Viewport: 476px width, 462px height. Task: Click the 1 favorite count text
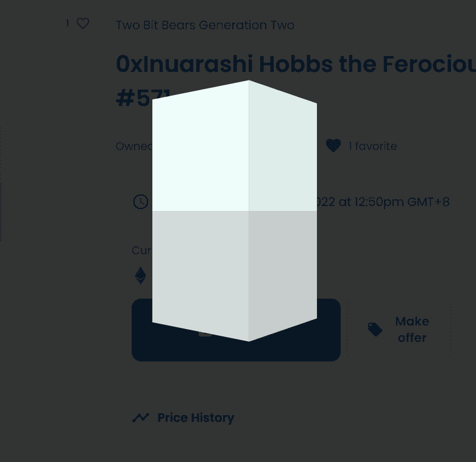[372, 146]
